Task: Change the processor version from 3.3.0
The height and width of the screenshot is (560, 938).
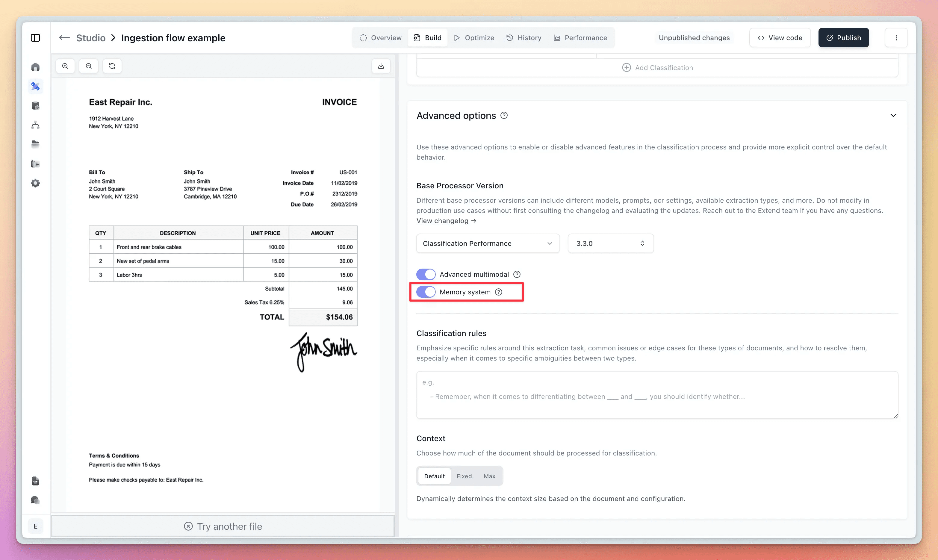Action: pos(610,243)
